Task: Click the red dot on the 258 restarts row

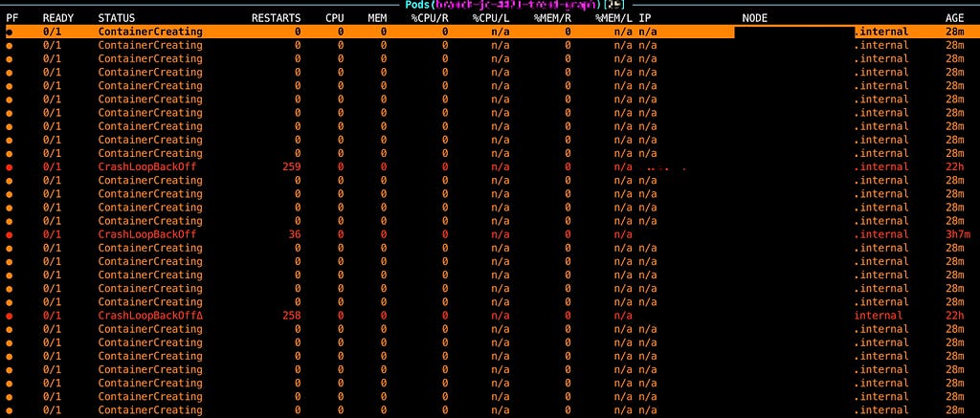Action: pos(9,317)
